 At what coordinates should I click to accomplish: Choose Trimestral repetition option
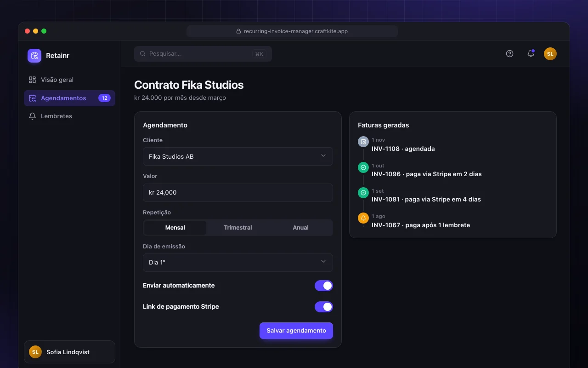click(238, 228)
